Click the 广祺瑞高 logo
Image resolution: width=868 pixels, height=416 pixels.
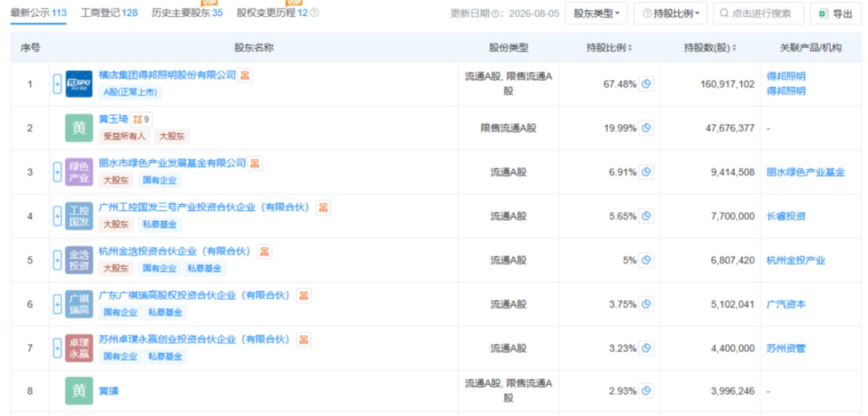pyautogui.click(x=79, y=304)
